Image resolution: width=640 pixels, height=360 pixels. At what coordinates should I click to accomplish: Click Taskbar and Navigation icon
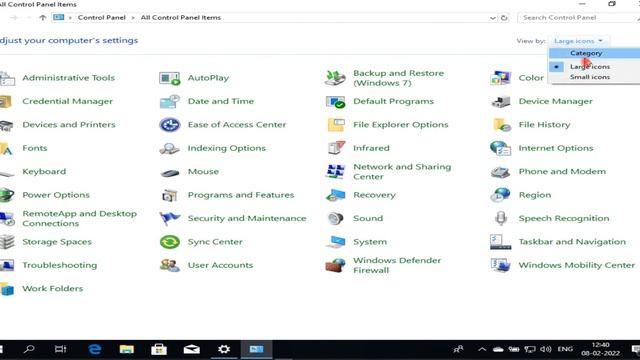pos(500,242)
